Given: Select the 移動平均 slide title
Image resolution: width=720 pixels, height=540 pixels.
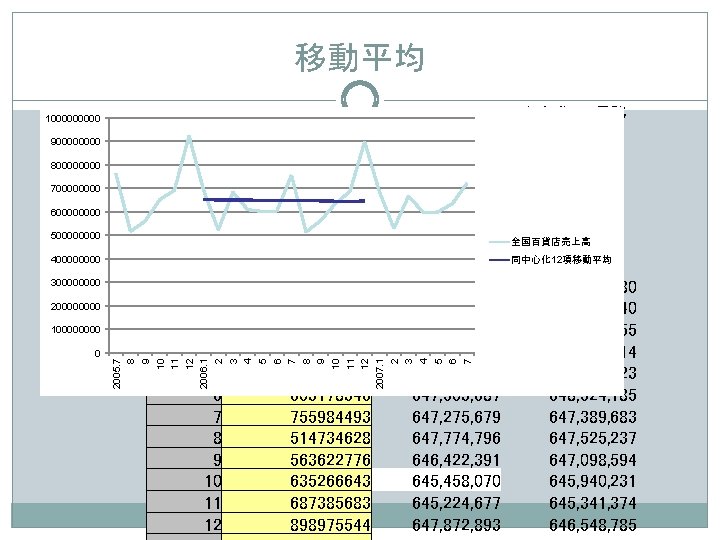Looking at the screenshot, I should pyautogui.click(x=360, y=57).
